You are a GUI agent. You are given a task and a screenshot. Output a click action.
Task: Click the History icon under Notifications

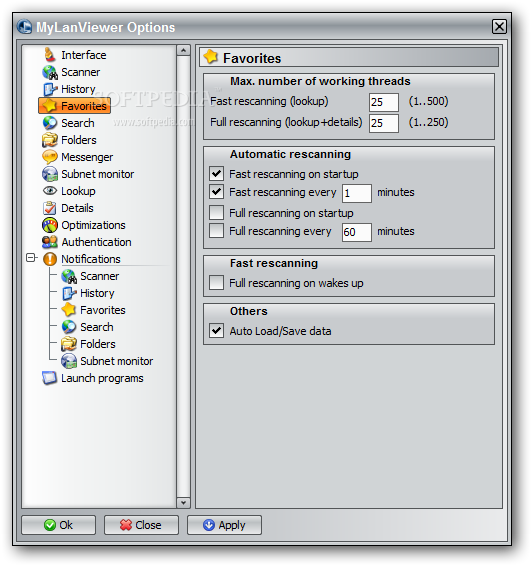pyautogui.click(x=69, y=293)
